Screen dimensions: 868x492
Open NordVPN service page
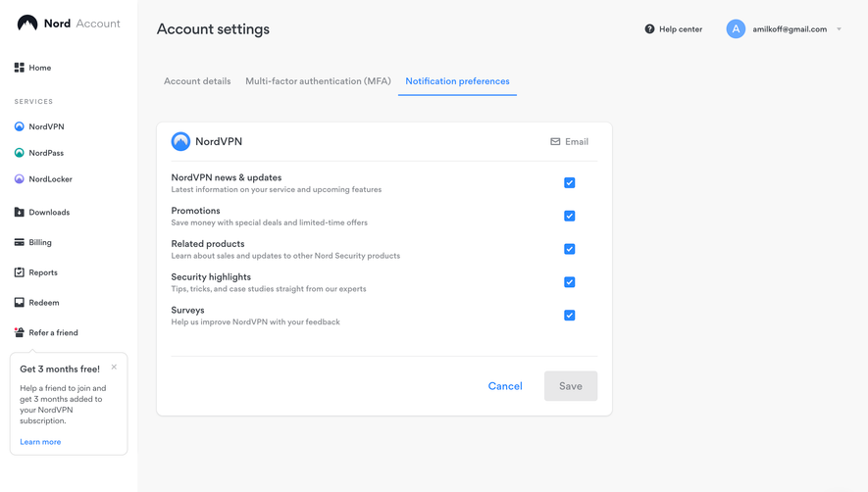(x=46, y=126)
